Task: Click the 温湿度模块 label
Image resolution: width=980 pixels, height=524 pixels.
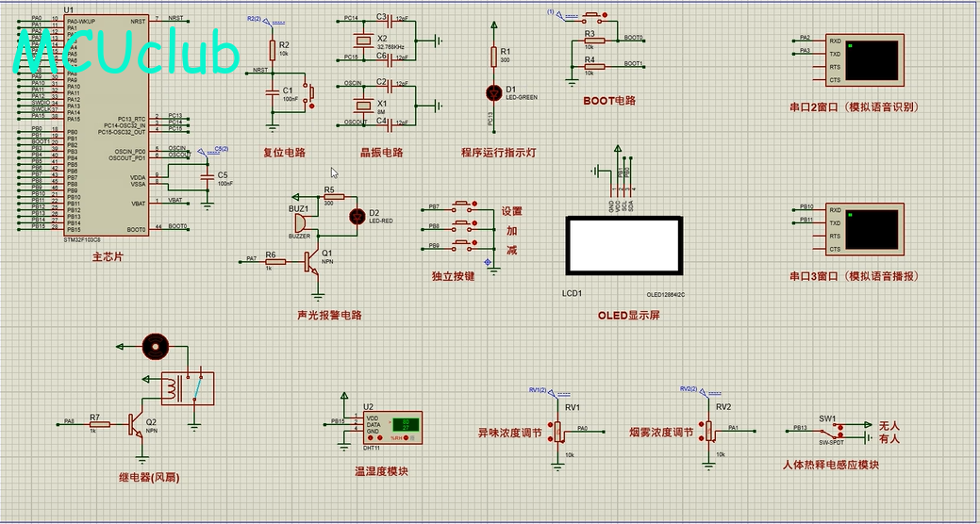Action: coord(381,471)
